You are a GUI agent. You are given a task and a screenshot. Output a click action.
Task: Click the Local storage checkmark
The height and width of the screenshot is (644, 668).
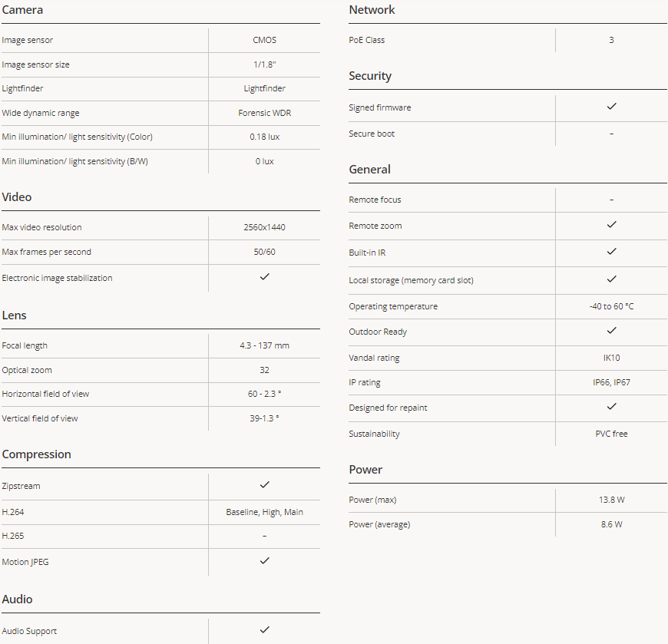click(611, 279)
